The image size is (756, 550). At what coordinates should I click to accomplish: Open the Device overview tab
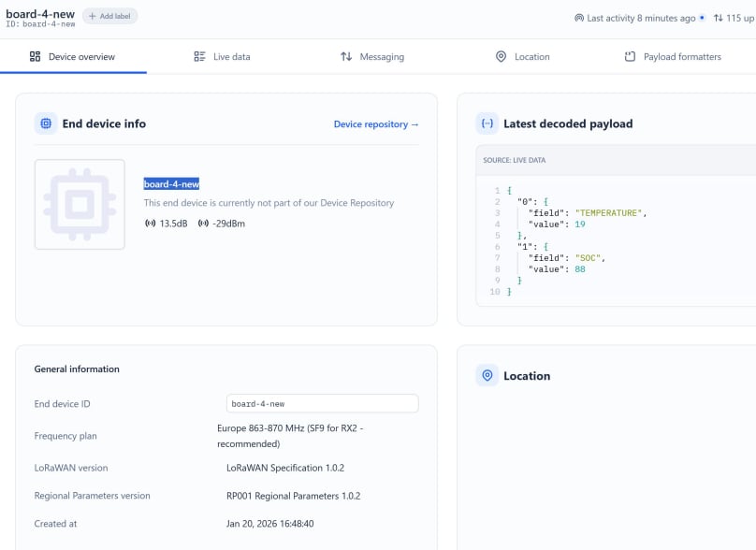(x=73, y=57)
